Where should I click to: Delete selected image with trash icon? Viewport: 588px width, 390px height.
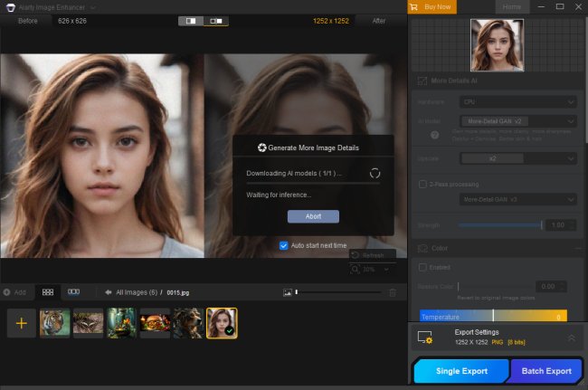[393, 292]
